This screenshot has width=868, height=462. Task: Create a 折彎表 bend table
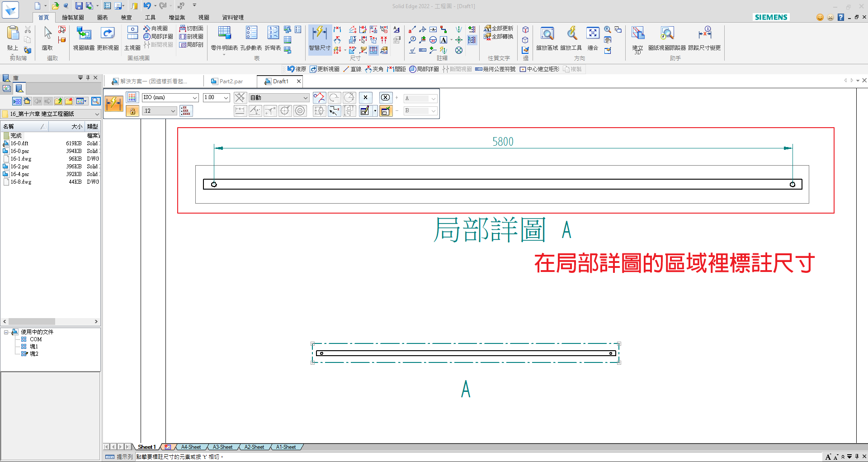coord(273,38)
